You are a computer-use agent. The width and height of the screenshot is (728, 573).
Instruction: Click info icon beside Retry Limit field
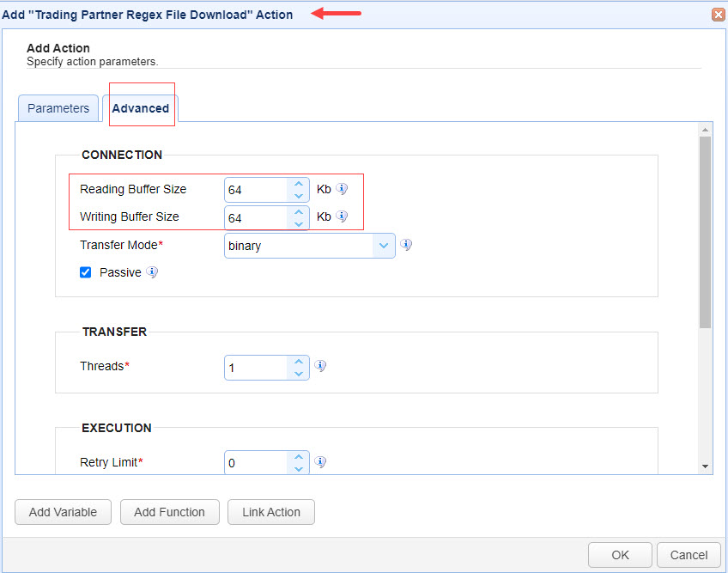[320, 462]
